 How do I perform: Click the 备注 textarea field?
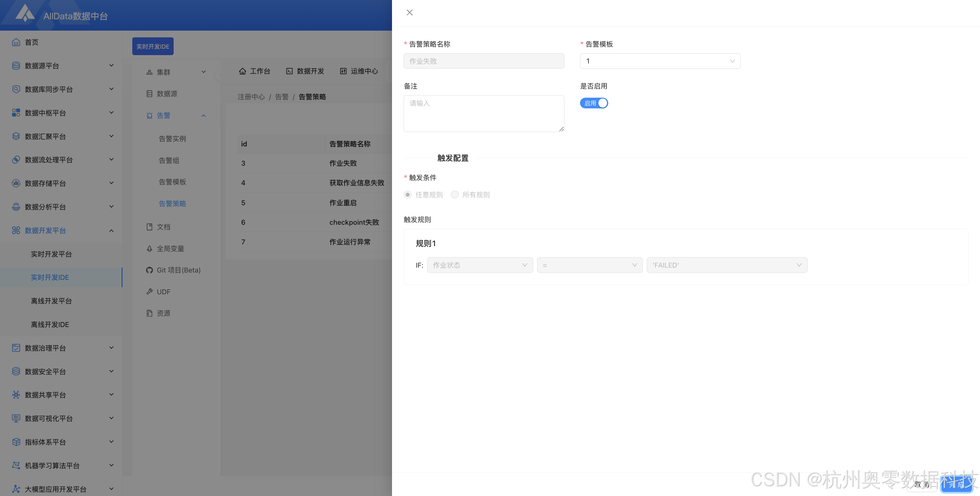pyautogui.click(x=483, y=113)
